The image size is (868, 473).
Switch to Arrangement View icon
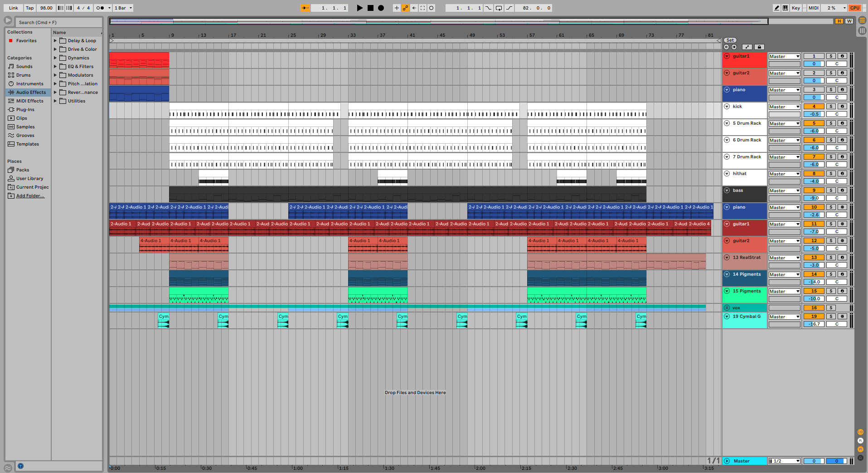[x=862, y=20]
